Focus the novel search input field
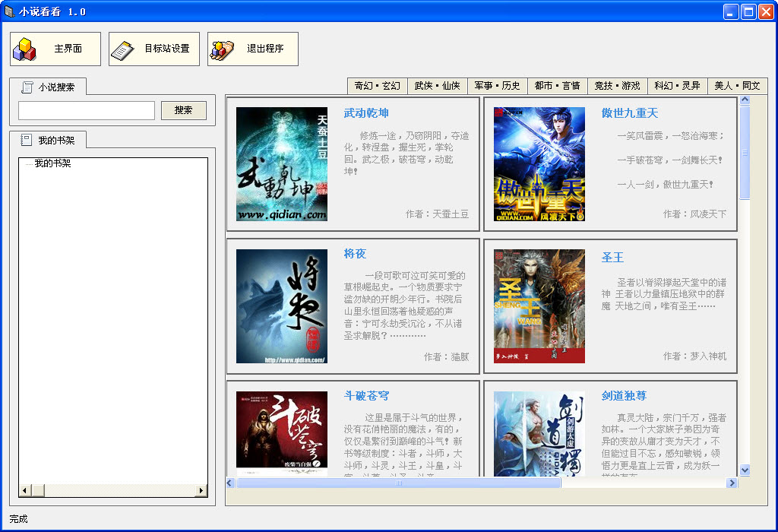This screenshot has width=778, height=532. click(87, 110)
